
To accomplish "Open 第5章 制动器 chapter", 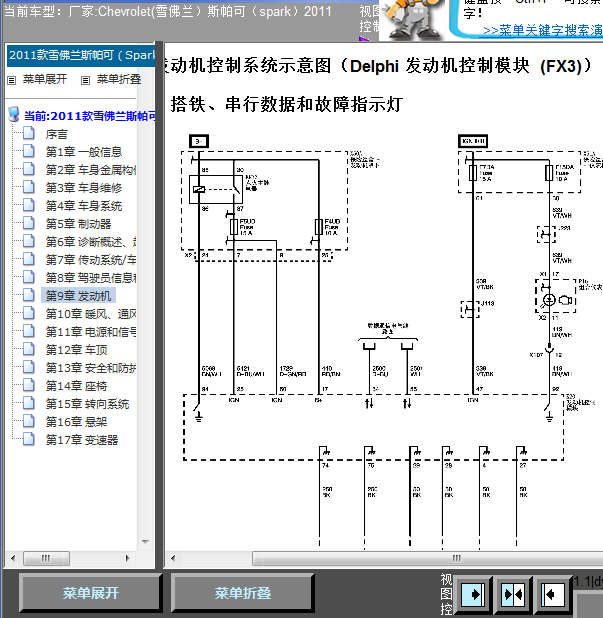I will (78, 224).
